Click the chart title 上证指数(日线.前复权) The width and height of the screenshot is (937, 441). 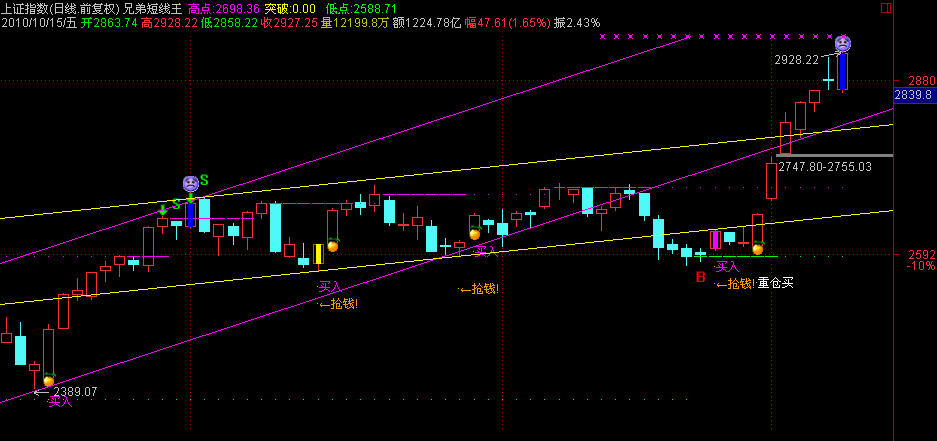click(x=60, y=9)
